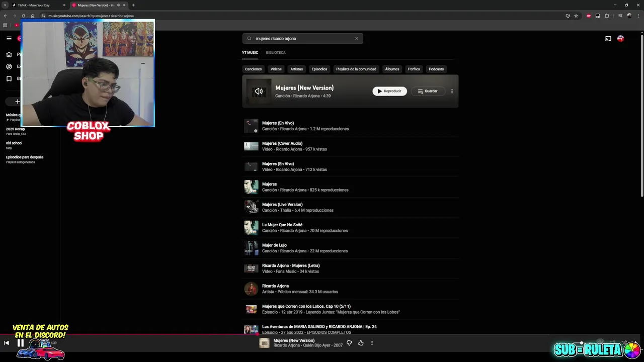
Task: Like the song in the player bar
Action: pyautogui.click(x=361, y=343)
